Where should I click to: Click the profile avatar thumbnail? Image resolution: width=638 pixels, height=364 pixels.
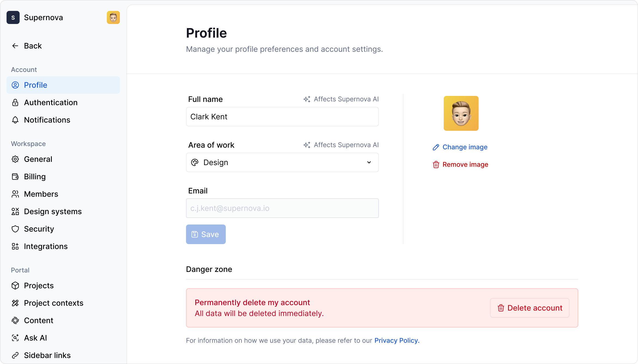(461, 113)
